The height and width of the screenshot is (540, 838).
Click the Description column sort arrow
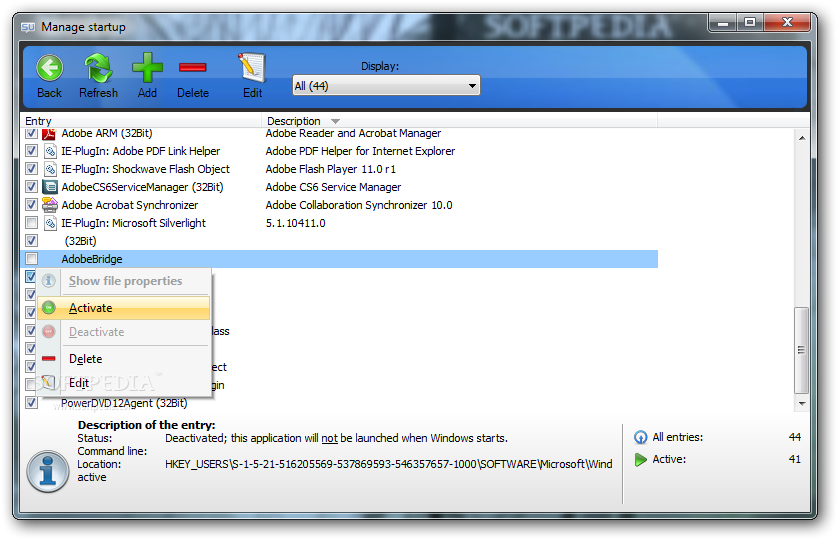[x=335, y=121]
